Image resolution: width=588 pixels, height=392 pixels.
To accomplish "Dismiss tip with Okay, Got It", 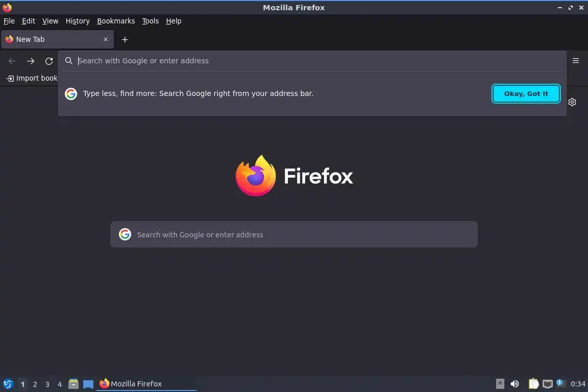I will point(526,94).
